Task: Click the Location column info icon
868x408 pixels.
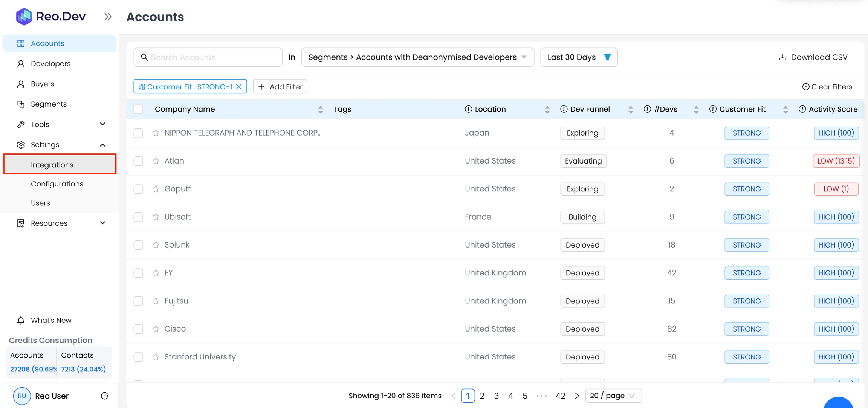Action: coord(468,109)
